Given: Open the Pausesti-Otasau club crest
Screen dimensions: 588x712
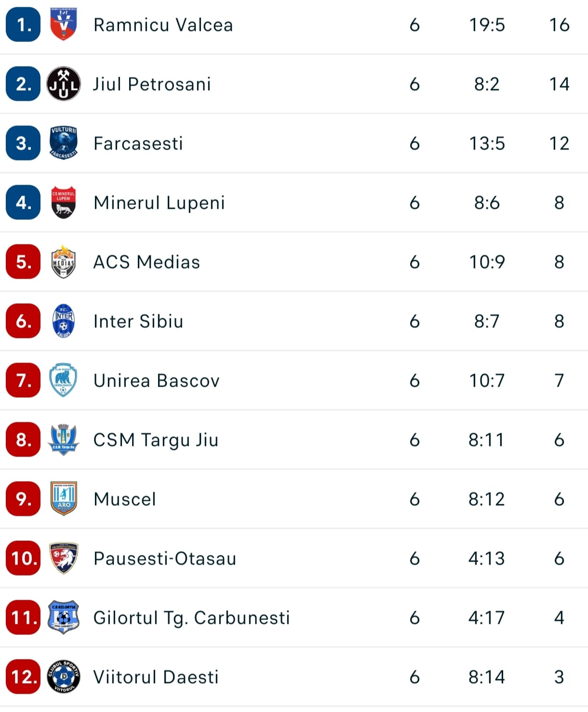Looking at the screenshot, I should [64, 558].
